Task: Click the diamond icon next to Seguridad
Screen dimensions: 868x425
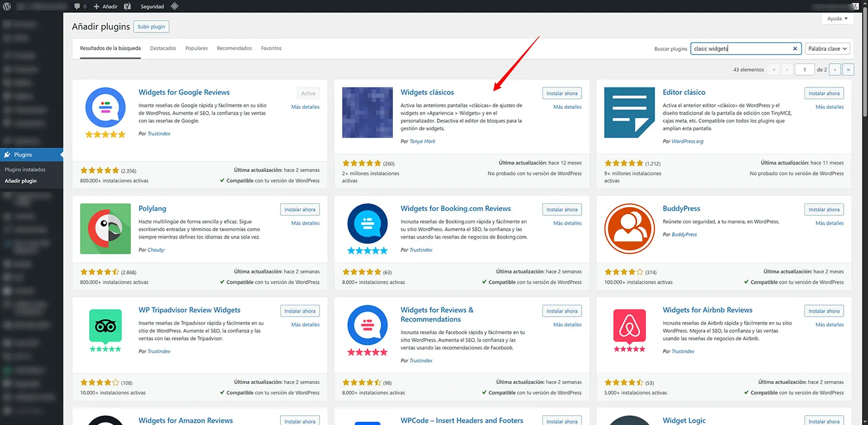Action: 174,6
